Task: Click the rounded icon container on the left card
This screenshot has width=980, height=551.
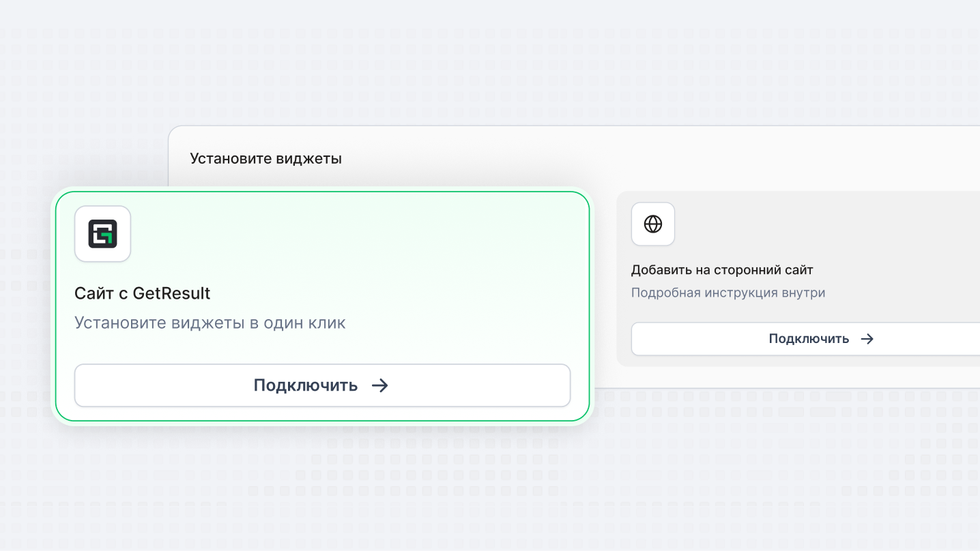Action: (102, 234)
